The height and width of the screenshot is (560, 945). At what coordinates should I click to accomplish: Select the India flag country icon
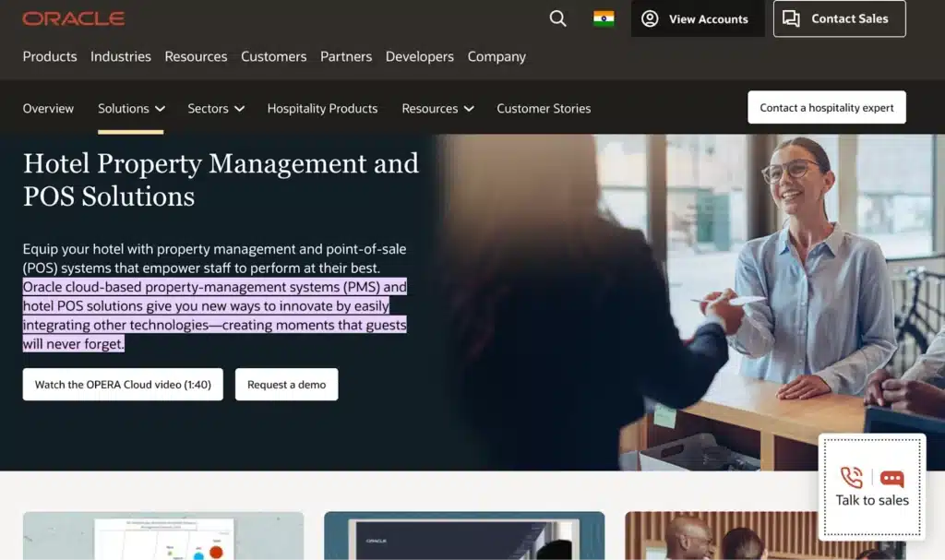pos(604,18)
